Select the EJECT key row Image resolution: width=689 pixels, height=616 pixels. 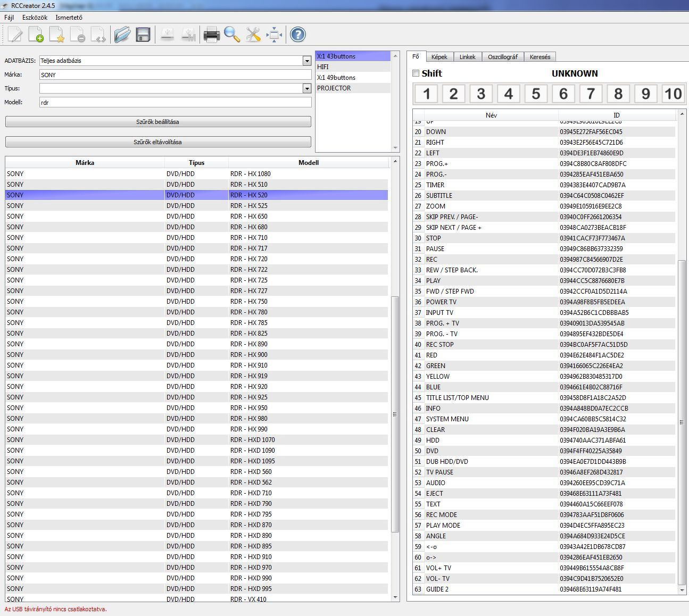tap(544, 494)
